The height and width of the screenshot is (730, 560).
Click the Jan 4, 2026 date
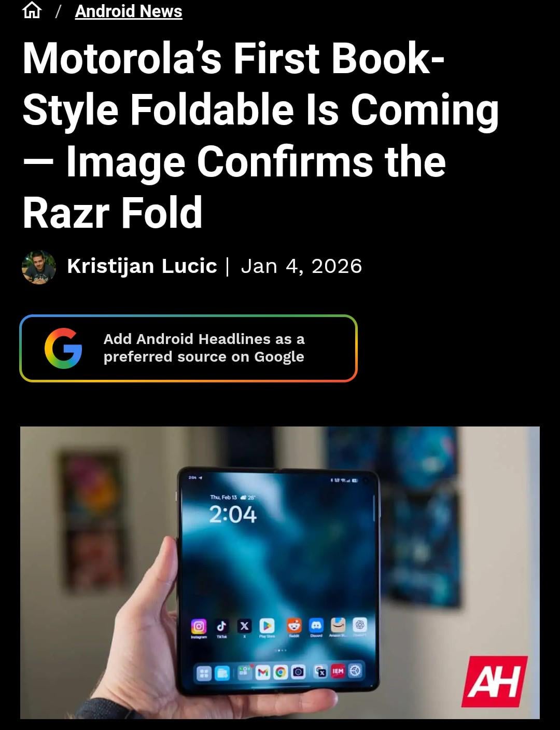pos(301,266)
